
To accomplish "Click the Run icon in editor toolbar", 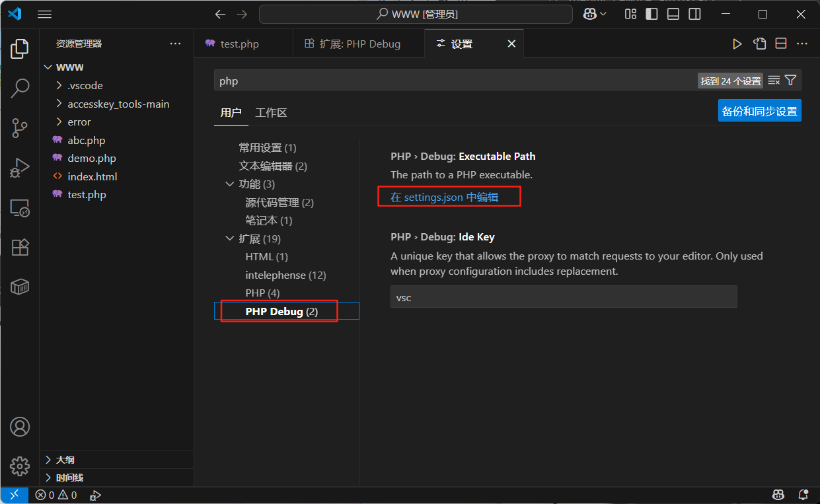I will [x=737, y=44].
